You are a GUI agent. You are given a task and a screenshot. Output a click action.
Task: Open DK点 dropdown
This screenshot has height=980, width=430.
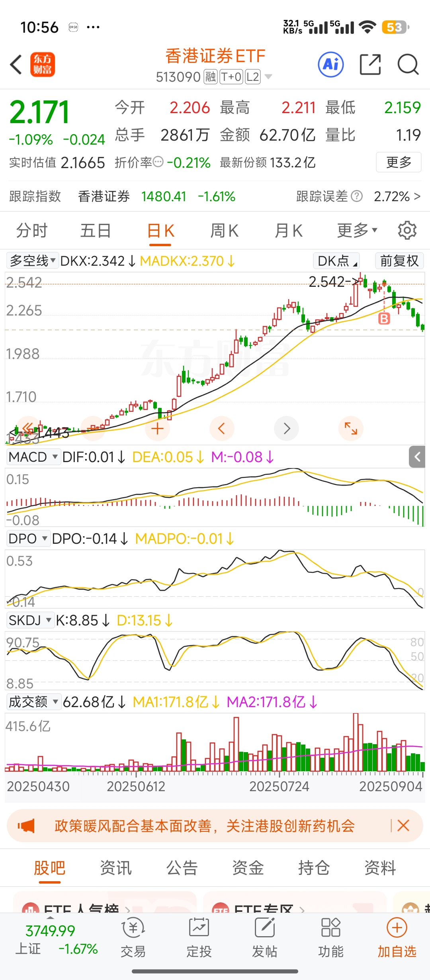336,261
